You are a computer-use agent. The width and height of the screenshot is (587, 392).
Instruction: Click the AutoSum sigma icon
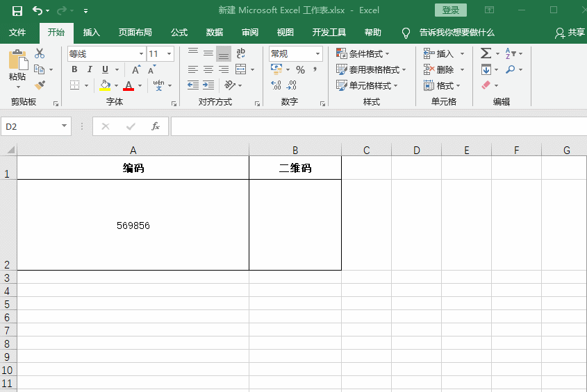(x=486, y=53)
